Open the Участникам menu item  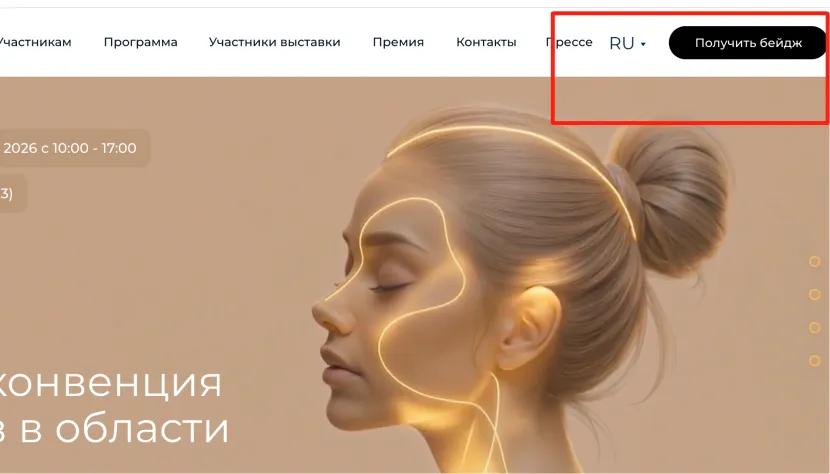(x=35, y=42)
